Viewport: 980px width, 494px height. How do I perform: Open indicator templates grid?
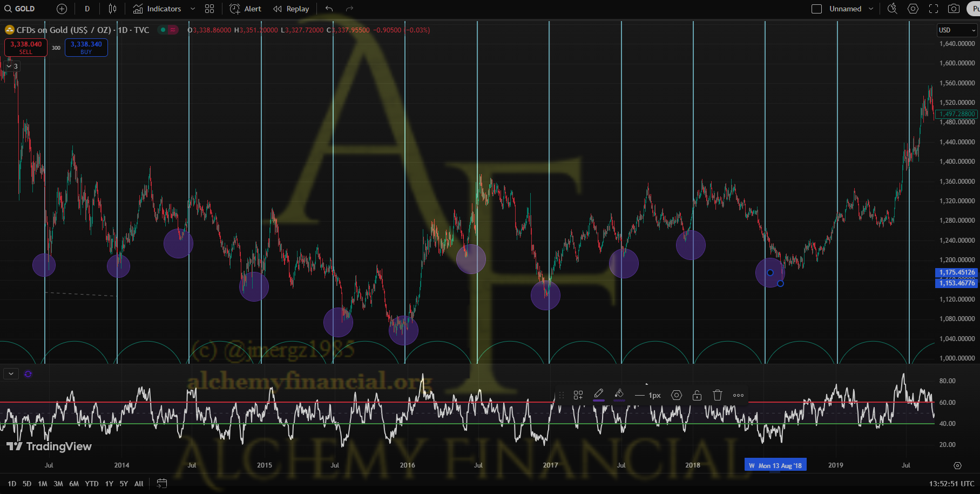(209, 9)
